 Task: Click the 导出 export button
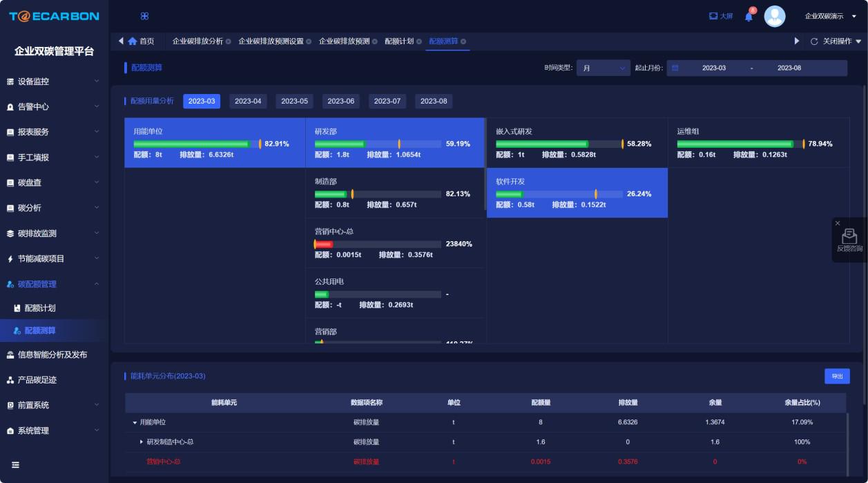coord(837,376)
